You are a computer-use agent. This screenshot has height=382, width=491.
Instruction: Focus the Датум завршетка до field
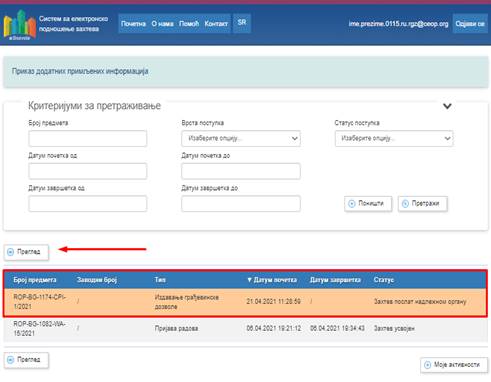(241, 204)
